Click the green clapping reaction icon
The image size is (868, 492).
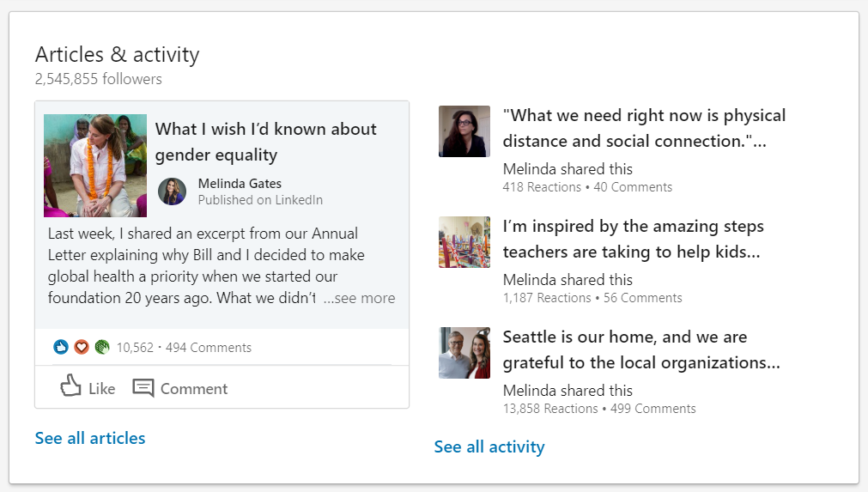tap(102, 347)
